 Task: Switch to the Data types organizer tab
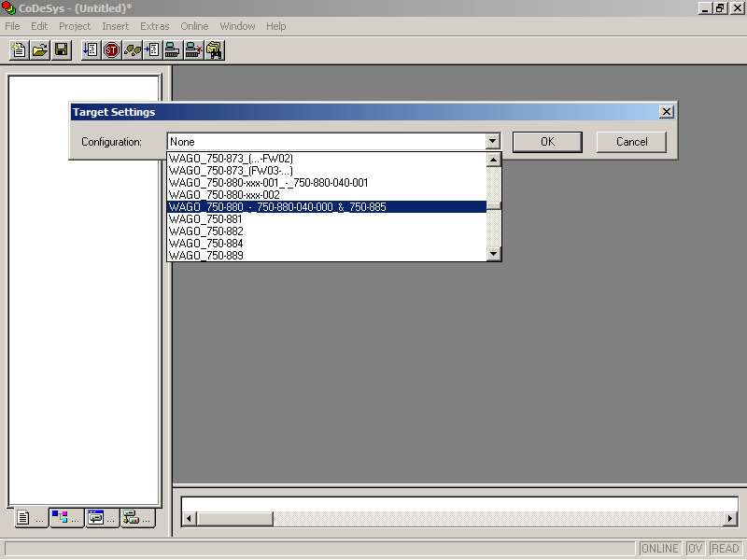pyautogui.click(x=65, y=518)
